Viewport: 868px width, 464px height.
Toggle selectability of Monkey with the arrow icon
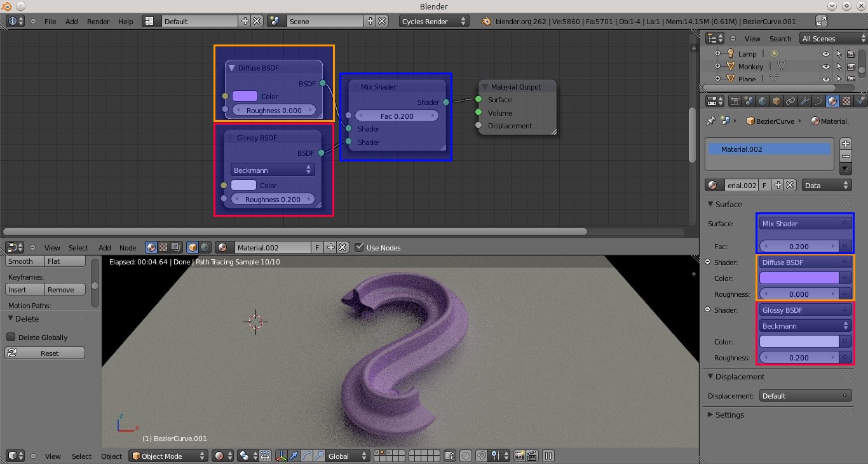pos(839,67)
